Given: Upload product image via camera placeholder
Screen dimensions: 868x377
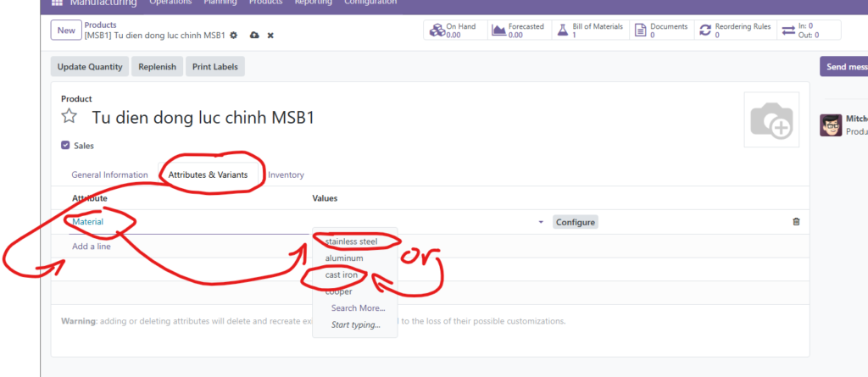Looking at the screenshot, I should (x=771, y=120).
